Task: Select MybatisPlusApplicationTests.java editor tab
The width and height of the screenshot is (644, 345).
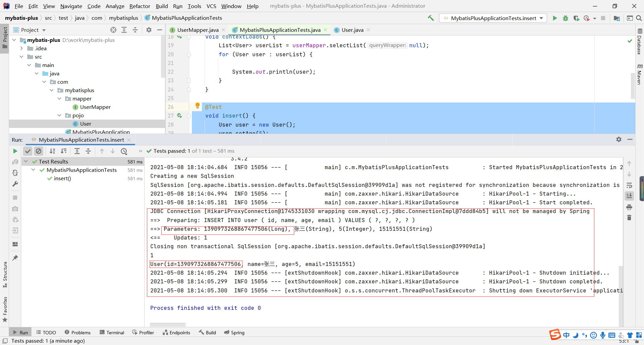Action: 280,30
